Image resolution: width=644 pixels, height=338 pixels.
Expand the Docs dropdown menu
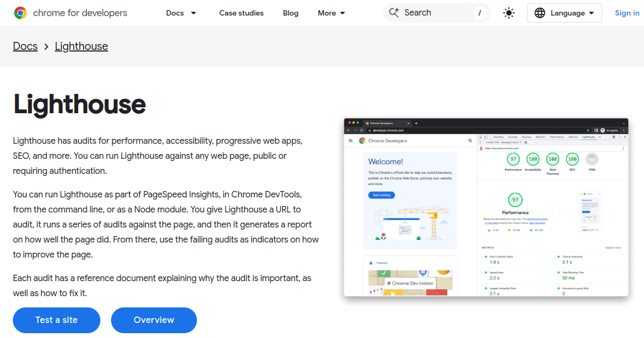(181, 13)
